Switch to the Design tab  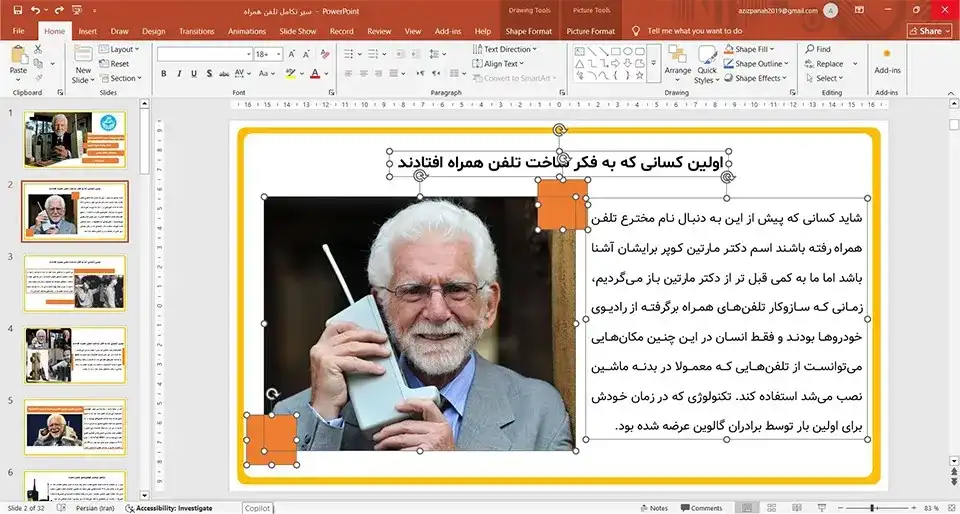click(x=154, y=31)
